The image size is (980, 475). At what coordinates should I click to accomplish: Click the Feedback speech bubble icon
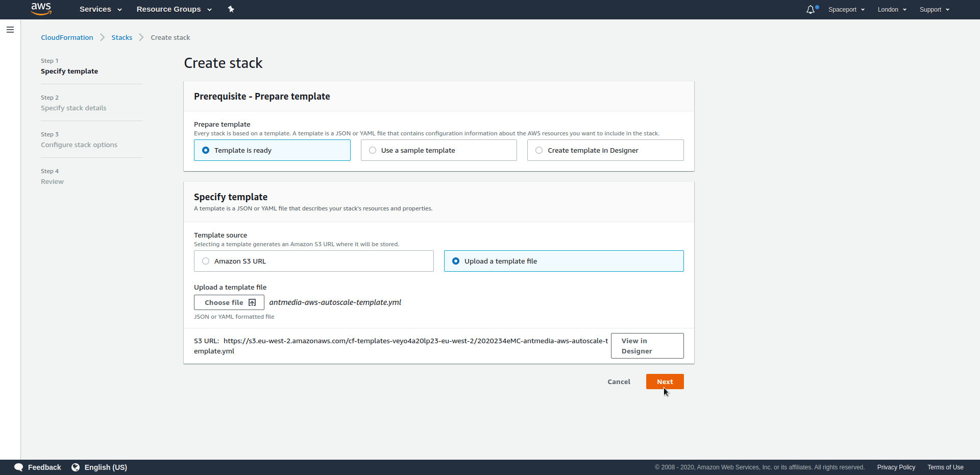tap(19, 467)
